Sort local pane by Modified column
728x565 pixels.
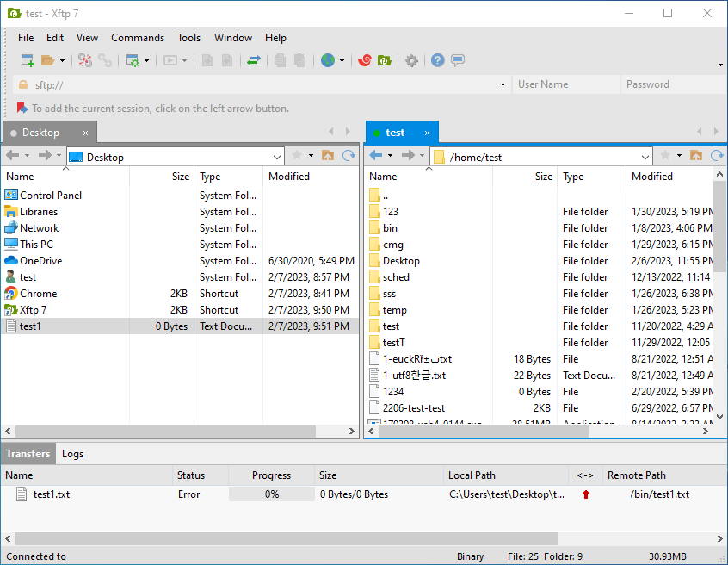click(x=311, y=177)
